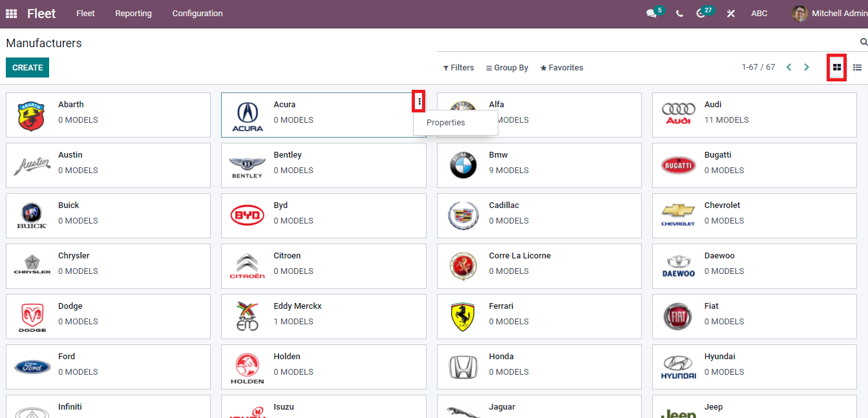Click the Ferrari prancing horse logo
This screenshot has width=868, height=418.
[x=463, y=317]
